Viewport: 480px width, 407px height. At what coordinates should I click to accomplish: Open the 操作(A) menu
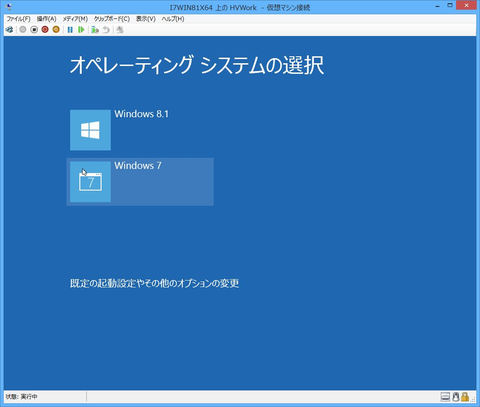[x=46, y=19]
